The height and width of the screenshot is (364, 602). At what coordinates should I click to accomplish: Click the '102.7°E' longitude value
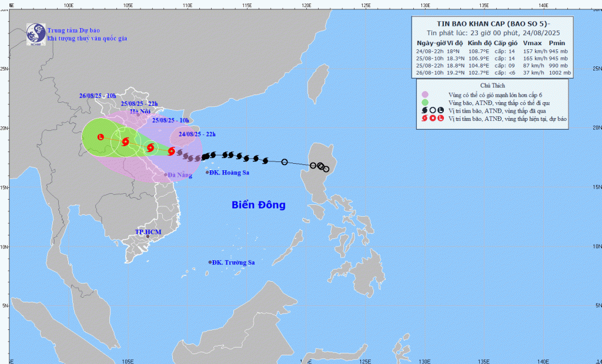point(479,72)
